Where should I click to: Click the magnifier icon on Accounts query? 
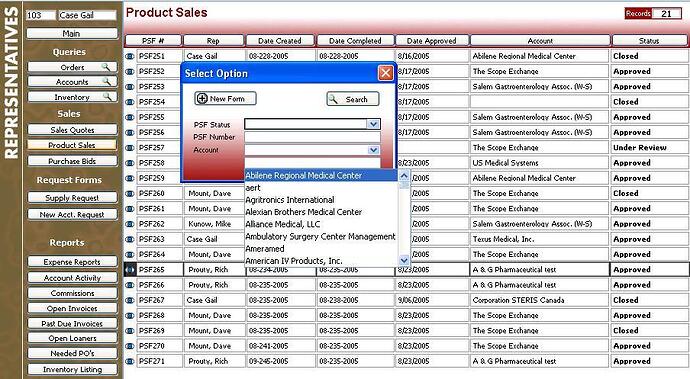click(x=106, y=82)
